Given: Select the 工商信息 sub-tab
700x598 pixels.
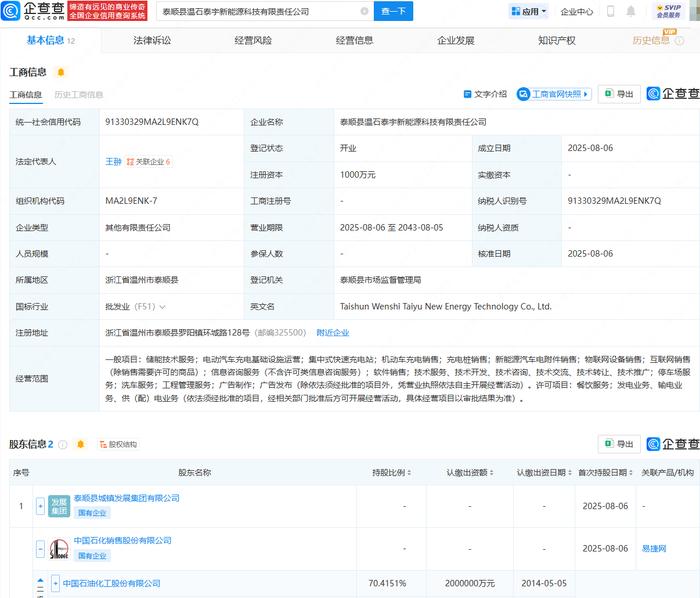Looking at the screenshot, I should click(25, 95).
